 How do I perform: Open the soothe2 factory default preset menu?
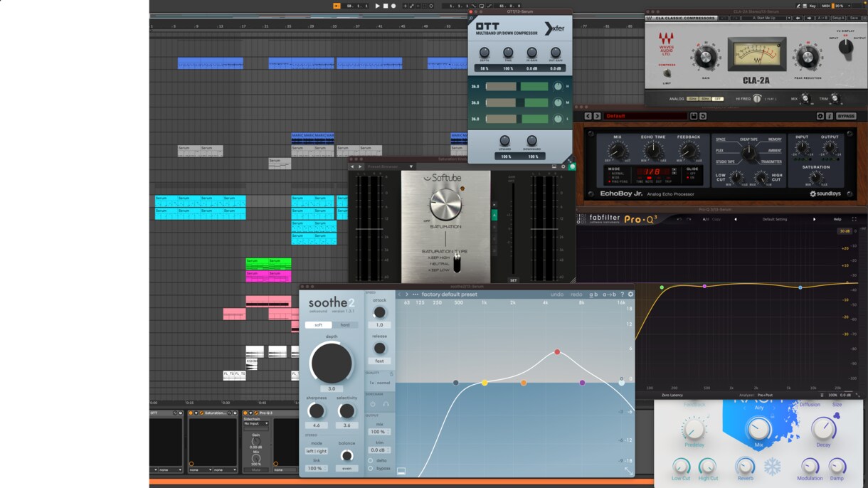(449, 295)
